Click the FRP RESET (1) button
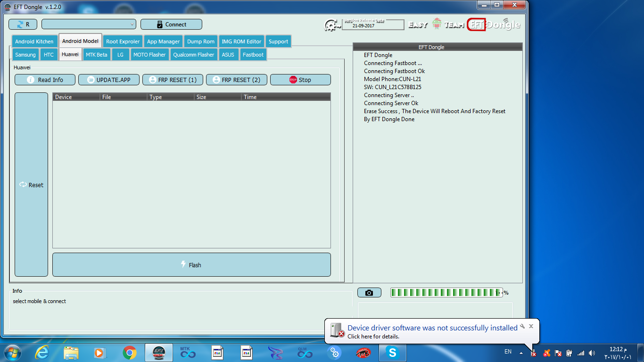The width and height of the screenshot is (644, 362). pos(173,80)
